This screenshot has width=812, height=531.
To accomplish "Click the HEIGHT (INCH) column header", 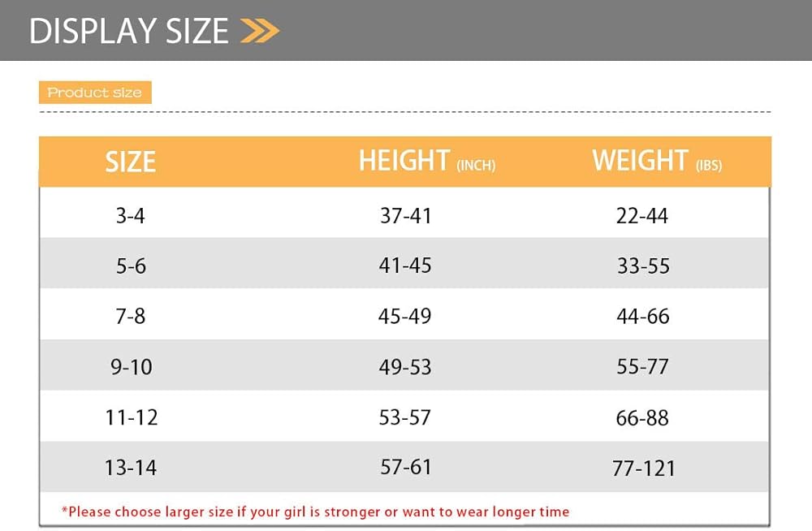I will (426, 161).
